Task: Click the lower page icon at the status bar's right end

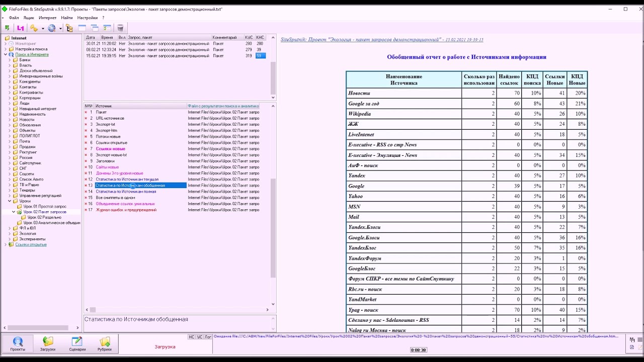Action: [632, 347]
